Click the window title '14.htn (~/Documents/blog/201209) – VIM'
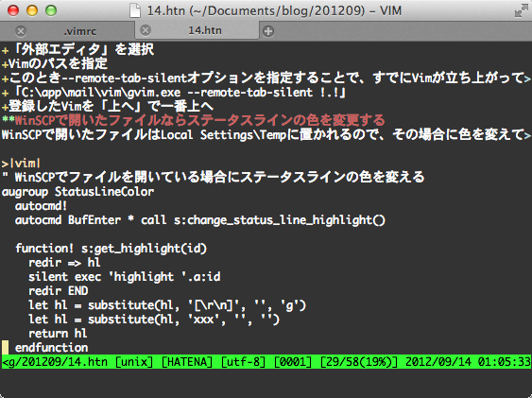Image resolution: width=532 pixels, height=398 pixels. pyautogui.click(x=274, y=10)
